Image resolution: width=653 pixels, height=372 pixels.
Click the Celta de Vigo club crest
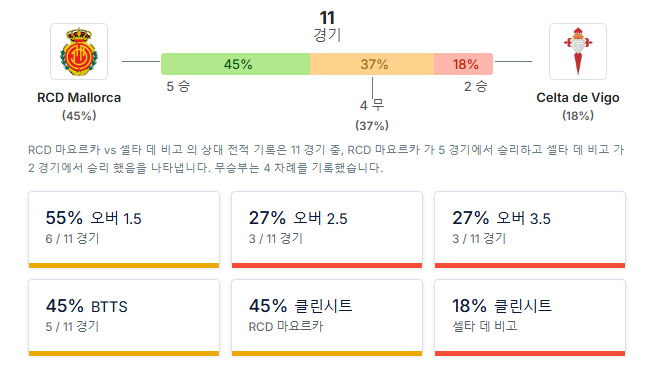[578, 51]
